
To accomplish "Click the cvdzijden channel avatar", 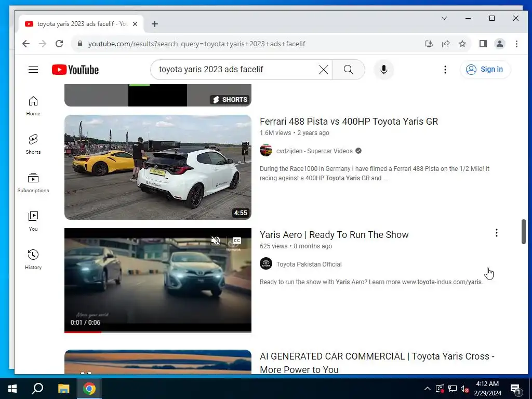I will coord(266,150).
